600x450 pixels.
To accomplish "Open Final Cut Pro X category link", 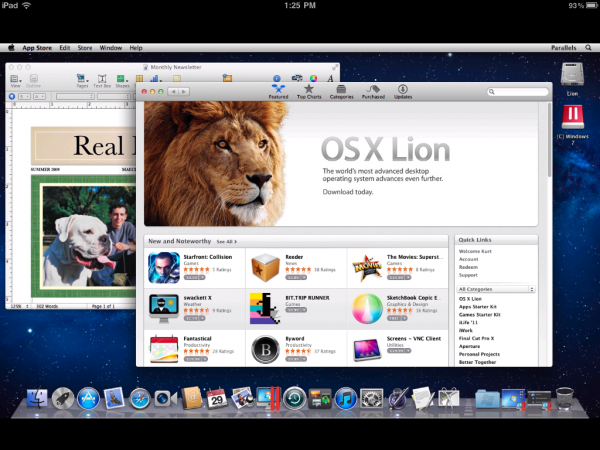I will click(476, 338).
